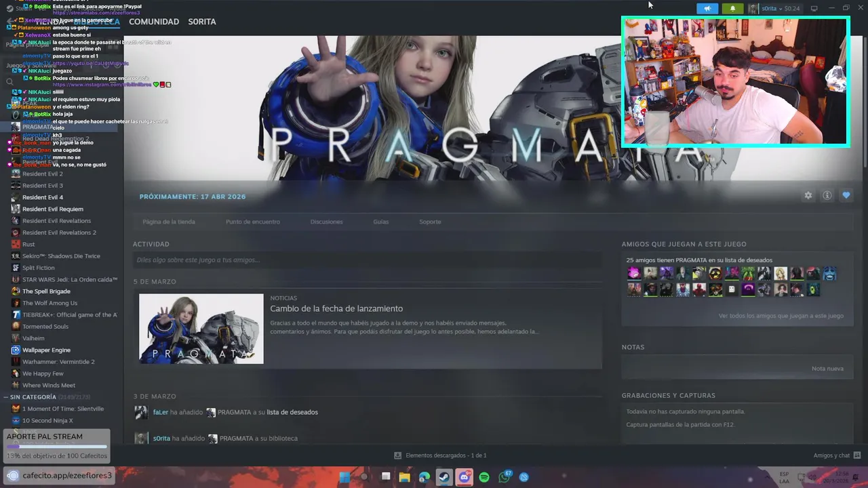
Task: Click The Wolf Among Us icon
Action: click(16, 303)
